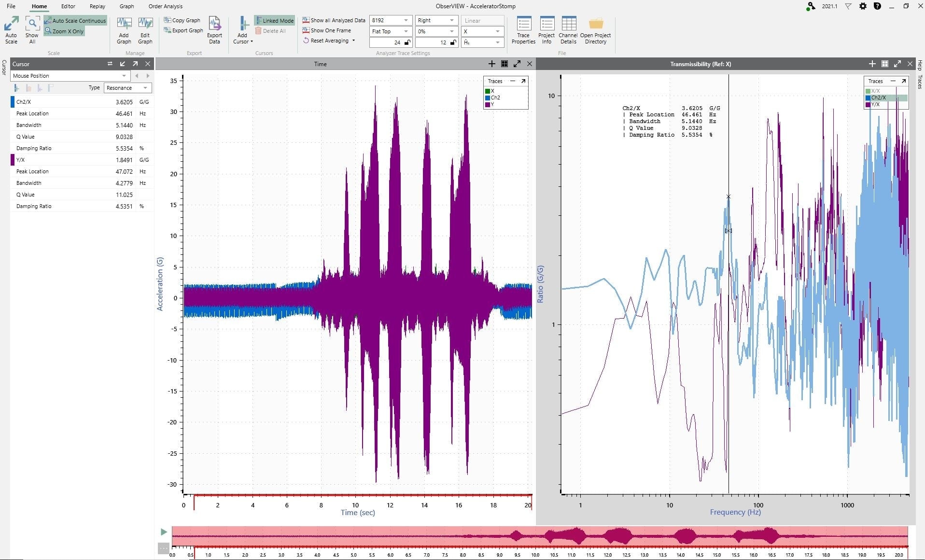The image size is (925, 560).
Task: Switch to the Editor tab
Action: [68, 6]
